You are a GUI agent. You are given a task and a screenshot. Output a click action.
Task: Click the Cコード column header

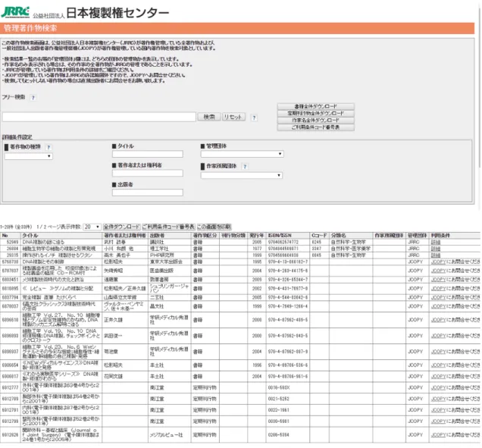tap(319, 236)
